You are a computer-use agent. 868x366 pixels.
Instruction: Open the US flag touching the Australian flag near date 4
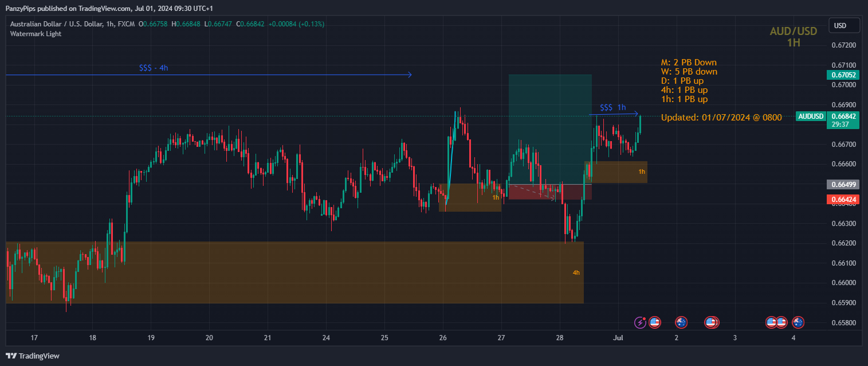782,322
